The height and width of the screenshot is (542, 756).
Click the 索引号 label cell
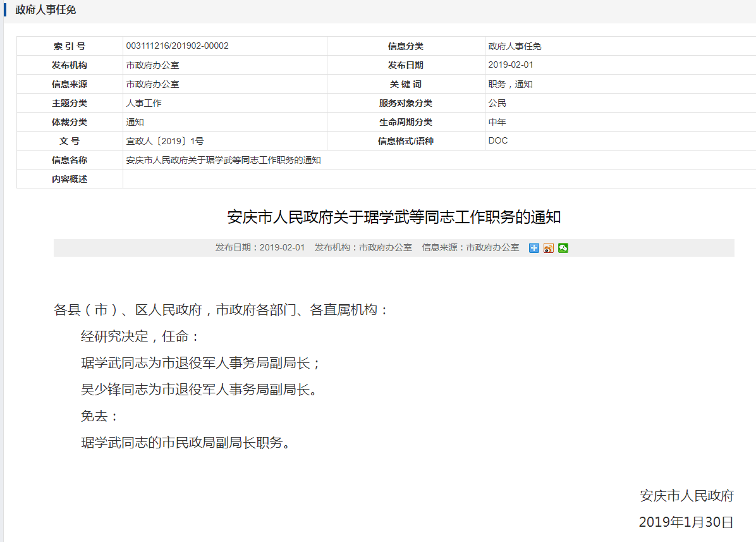tap(70, 46)
